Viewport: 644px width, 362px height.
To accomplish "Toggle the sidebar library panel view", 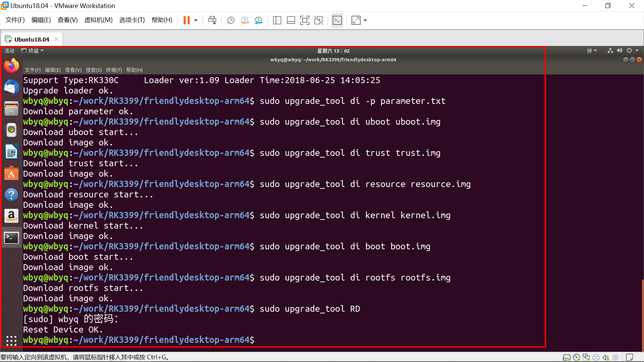I will [277, 20].
